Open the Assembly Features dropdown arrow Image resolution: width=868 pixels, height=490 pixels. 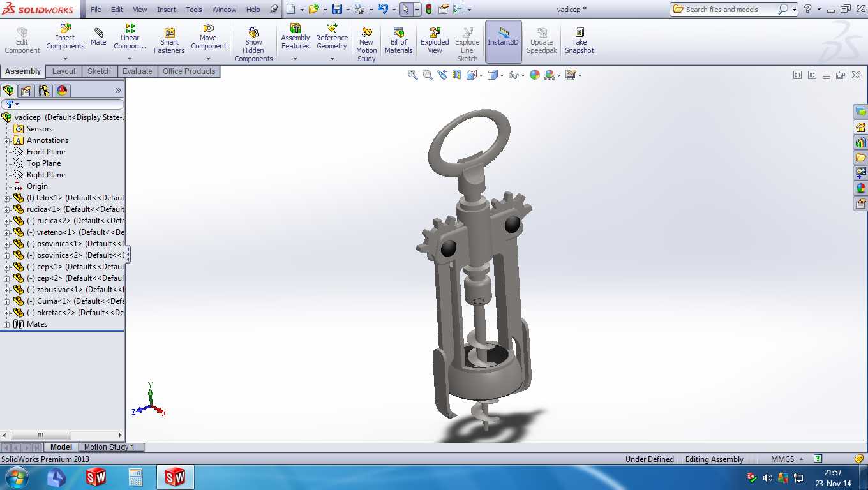click(x=296, y=59)
